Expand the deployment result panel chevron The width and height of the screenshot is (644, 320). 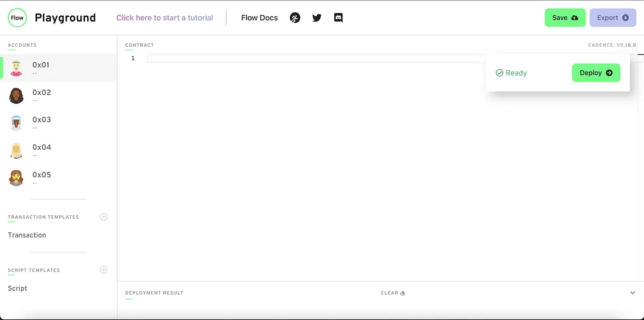coord(632,293)
